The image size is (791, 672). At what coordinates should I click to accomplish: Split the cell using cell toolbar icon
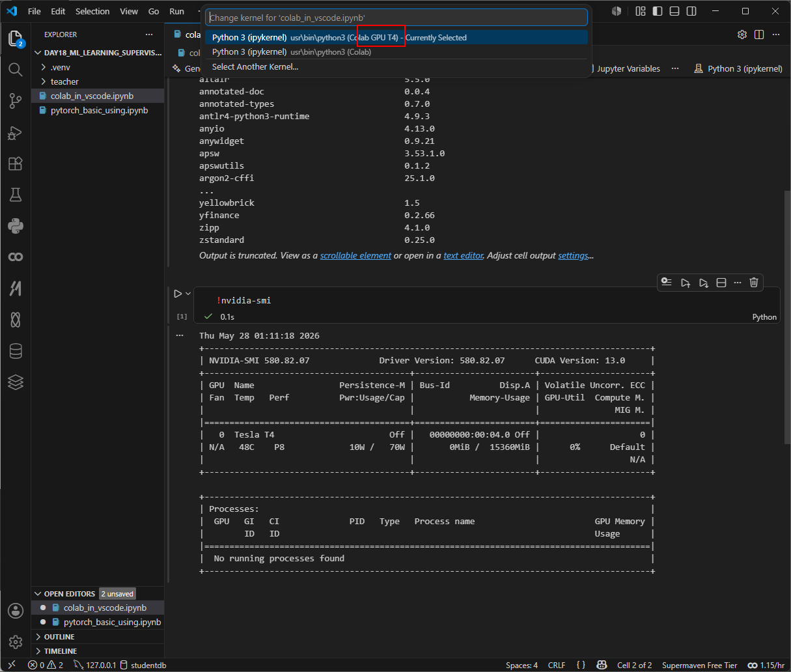pos(721,282)
